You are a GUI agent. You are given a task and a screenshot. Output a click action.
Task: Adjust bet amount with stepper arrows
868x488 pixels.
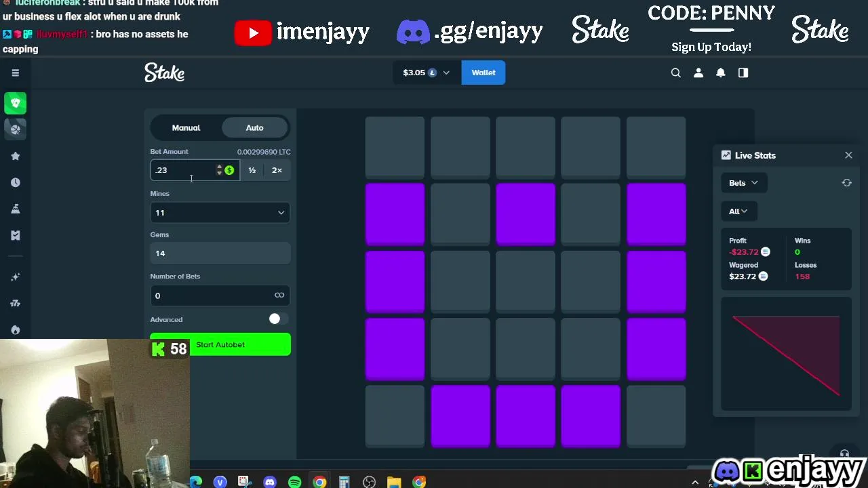[219, 170]
